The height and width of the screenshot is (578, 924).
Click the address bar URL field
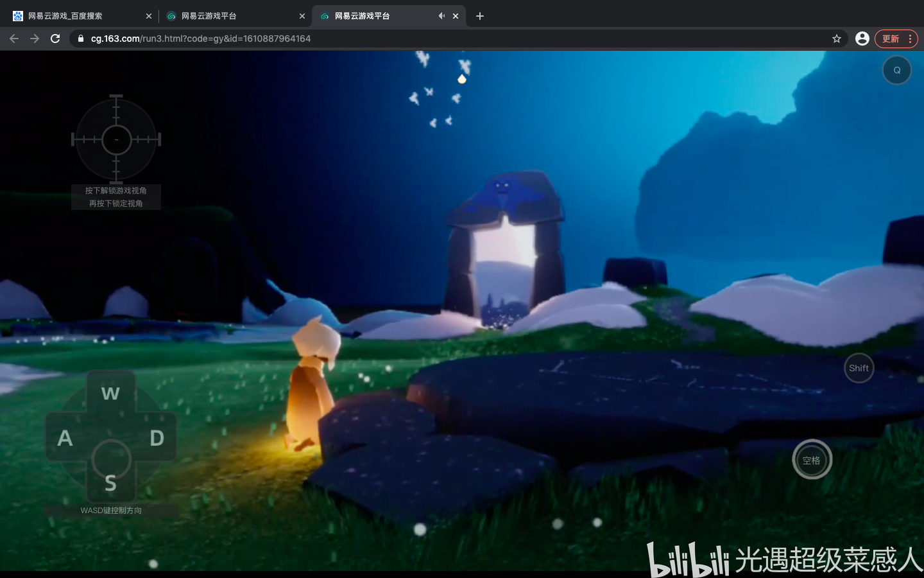[x=459, y=39]
